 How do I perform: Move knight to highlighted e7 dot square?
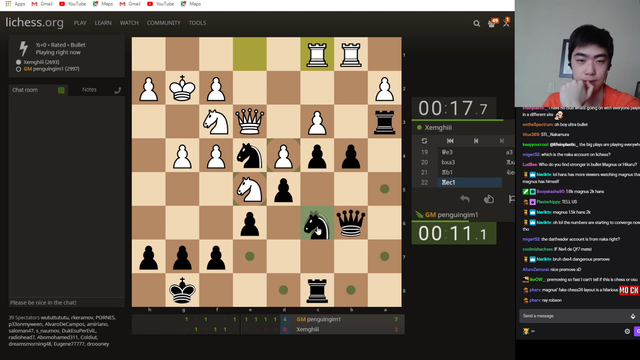[250, 256]
